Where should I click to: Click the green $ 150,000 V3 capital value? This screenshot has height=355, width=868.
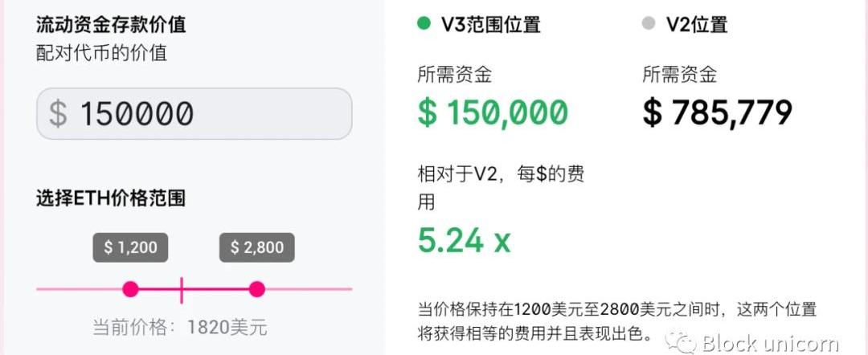pyautogui.click(x=493, y=112)
